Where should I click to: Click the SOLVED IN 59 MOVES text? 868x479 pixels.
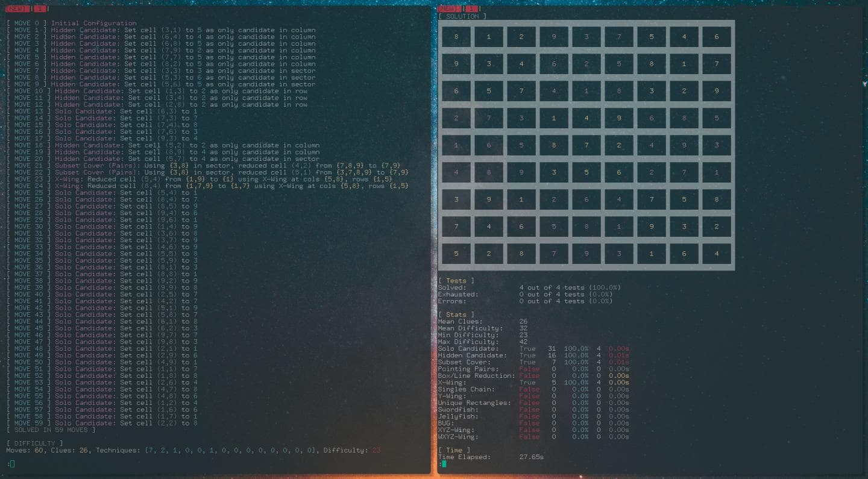[51, 430]
